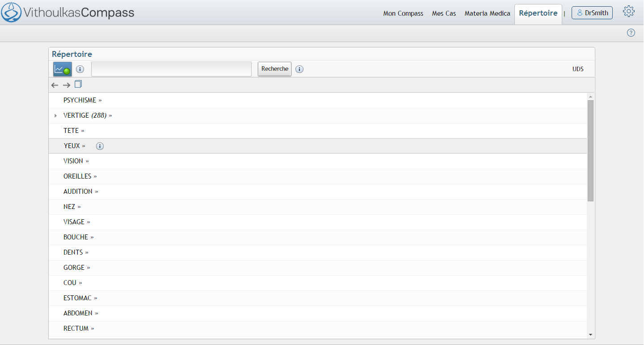644x345 pixels.
Task: Go back with the left arrow icon
Action: [x=55, y=85]
